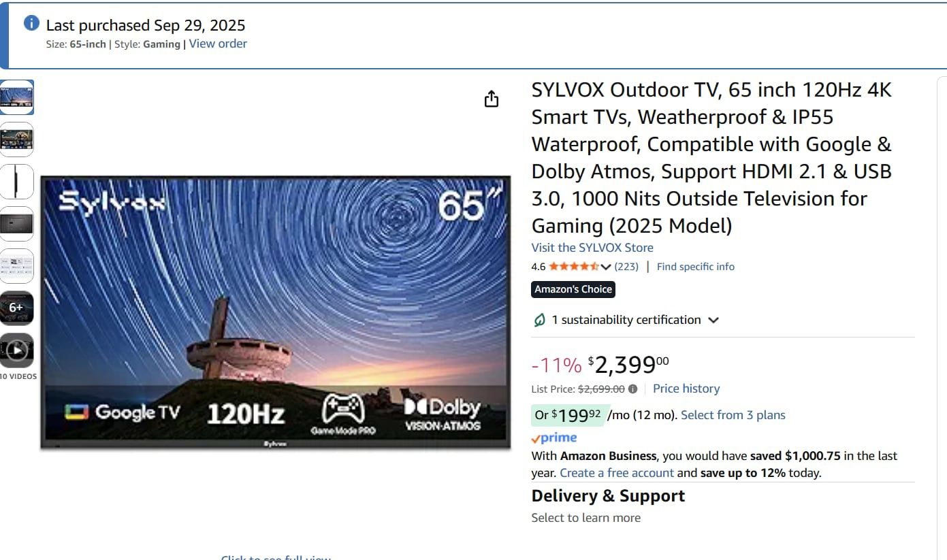The width and height of the screenshot is (947, 560).
Task: Click the green sustainability leaf icon
Action: pyautogui.click(x=540, y=320)
